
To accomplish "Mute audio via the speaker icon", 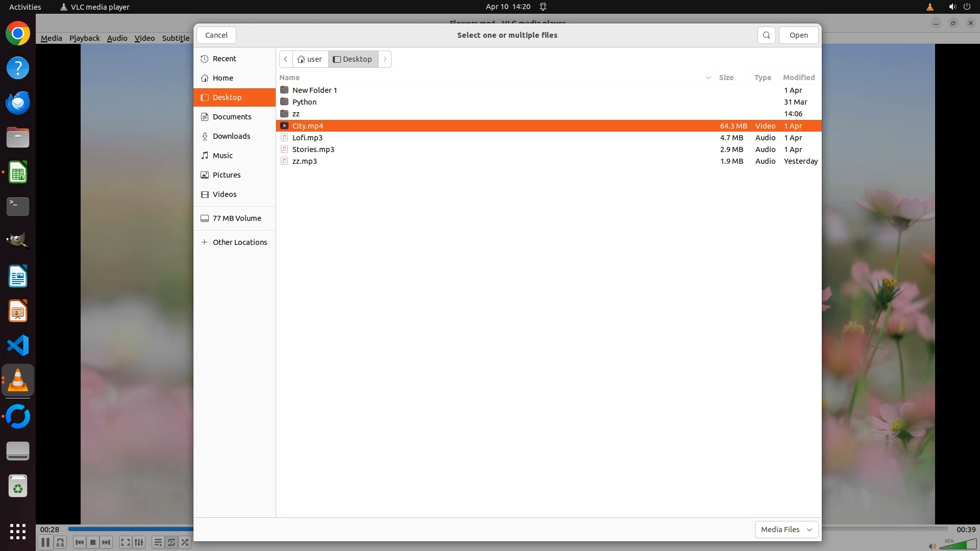I will (x=932, y=546).
